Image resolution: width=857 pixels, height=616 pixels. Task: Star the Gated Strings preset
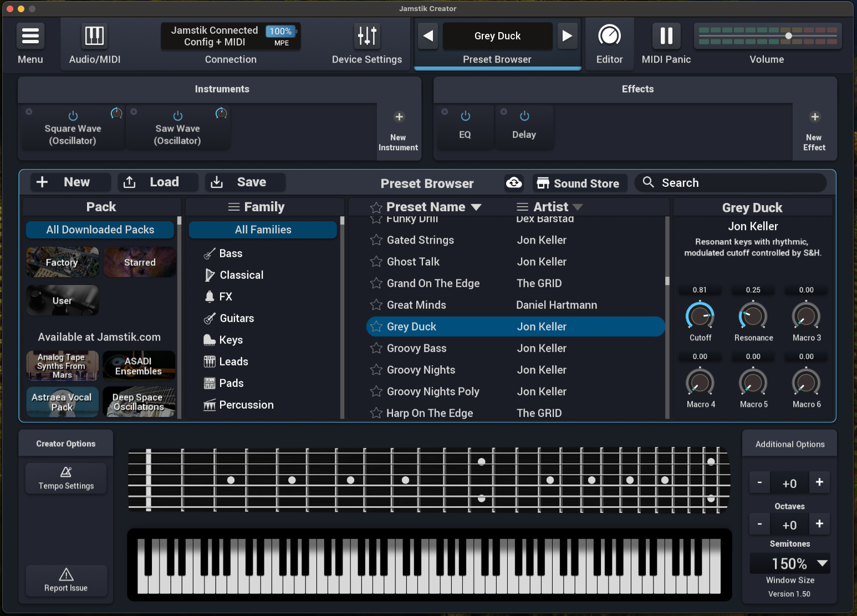click(x=376, y=240)
